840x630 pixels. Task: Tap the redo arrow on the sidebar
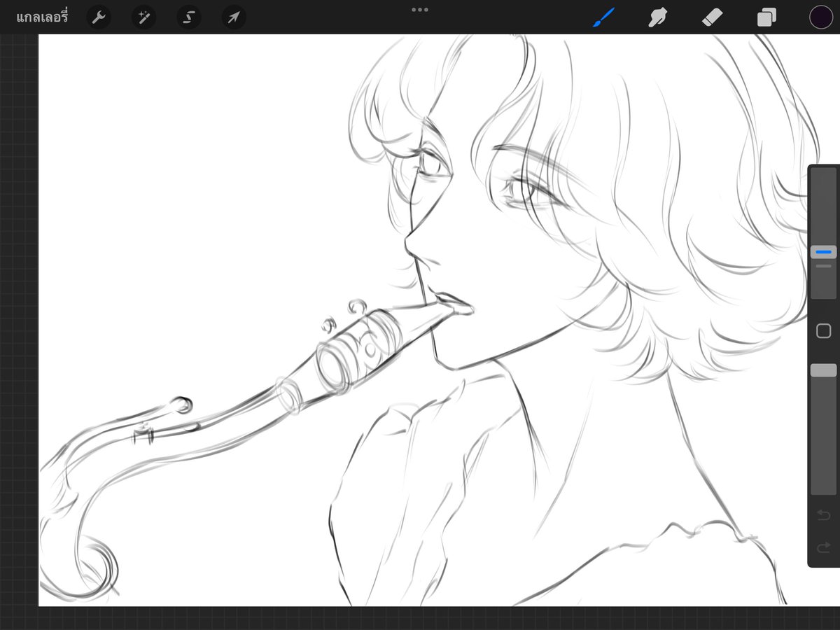pos(824,546)
